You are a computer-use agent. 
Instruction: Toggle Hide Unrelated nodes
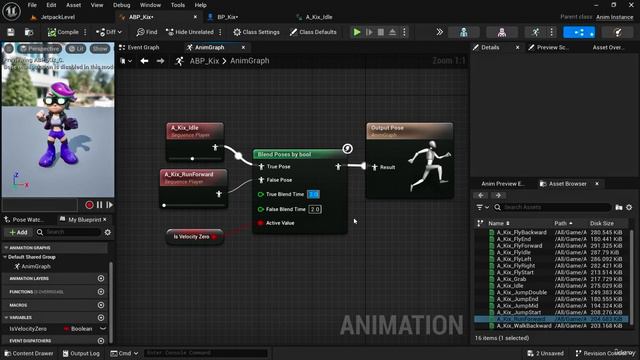click(190, 32)
